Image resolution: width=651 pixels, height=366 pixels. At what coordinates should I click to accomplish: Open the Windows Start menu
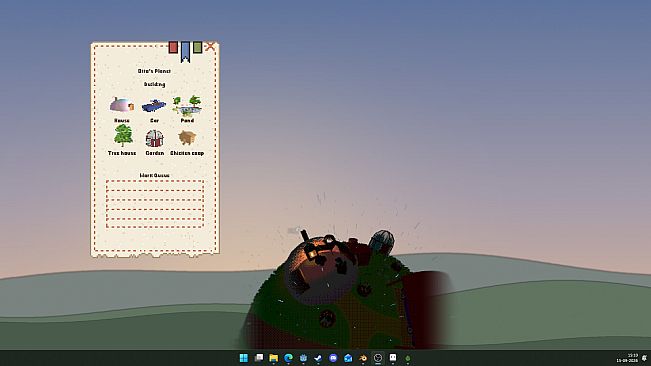coord(244,358)
